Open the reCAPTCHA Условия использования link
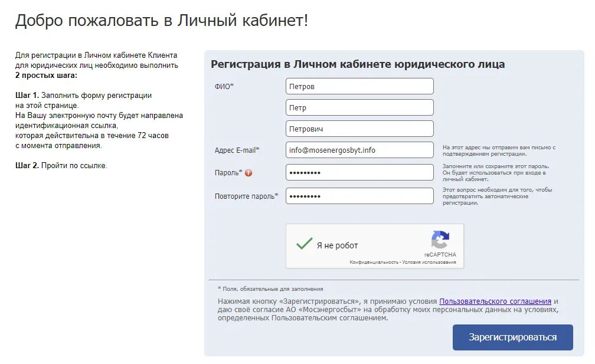595x364 pixels. point(429,262)
